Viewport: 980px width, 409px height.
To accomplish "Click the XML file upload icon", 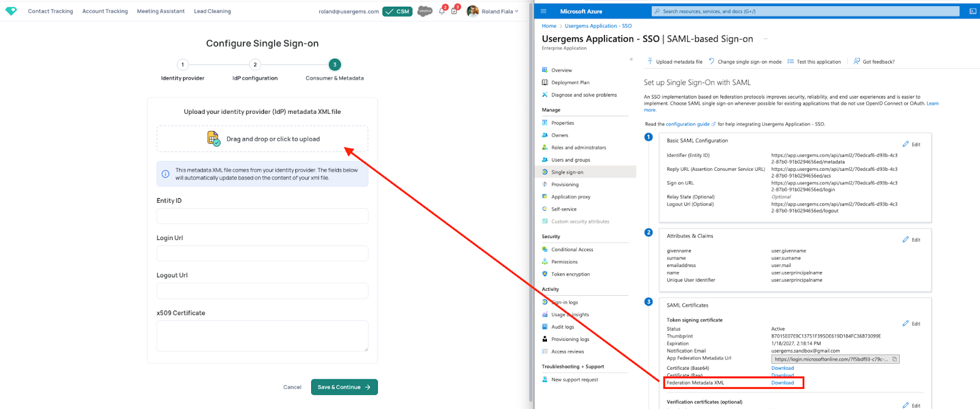I will pyautogui.click(x=213, y=138).
